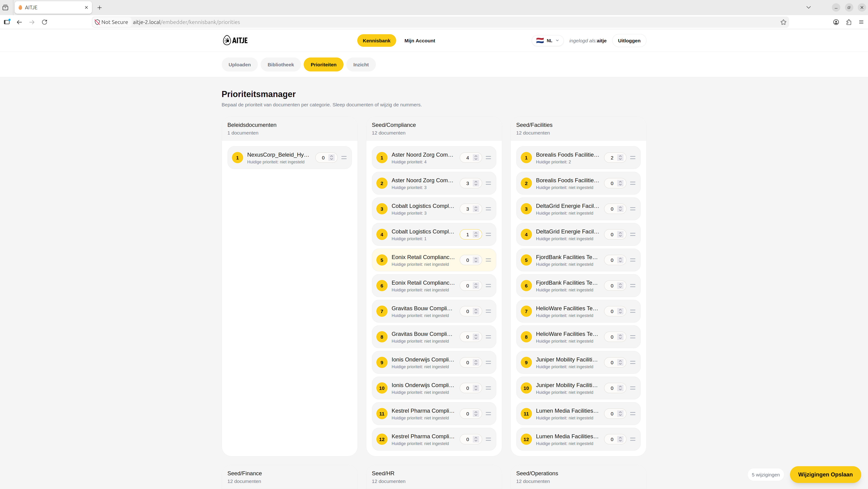Viewport: 868px width, 489px height.
Task: Open browser extensions icon
Action: click(849, 22)
